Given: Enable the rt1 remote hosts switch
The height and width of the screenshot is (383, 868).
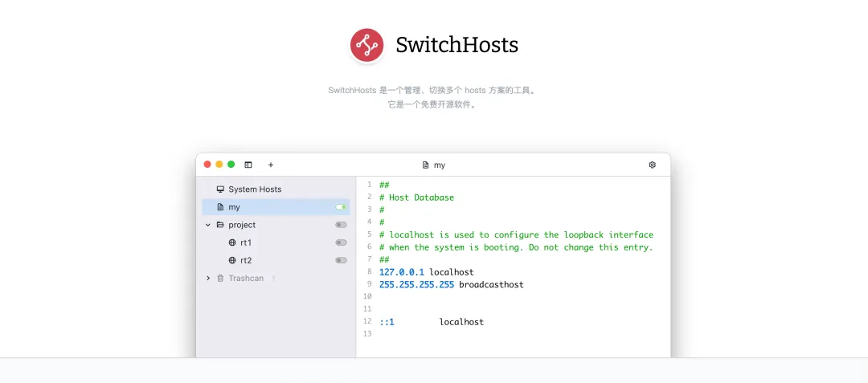Looking at the screenshot, I should pos(341,242).
